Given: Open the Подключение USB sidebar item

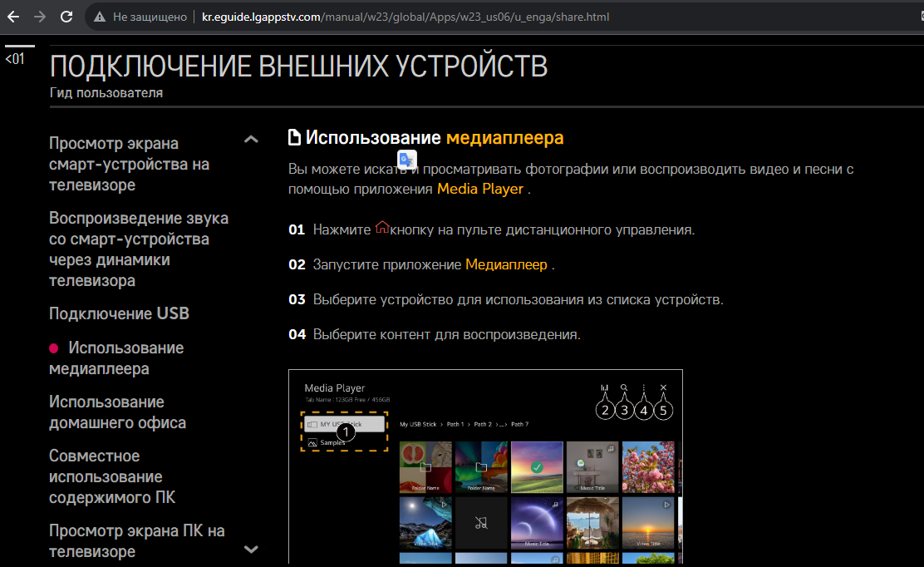Looking at the screenshot, I should click(119, 313).
